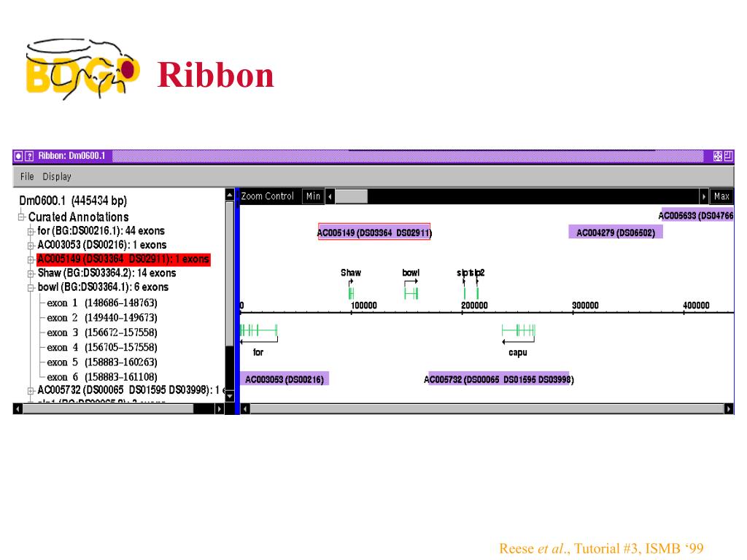
Task: Select the AC003053 (DS00216) clone box in map
Action: (284, 379)
